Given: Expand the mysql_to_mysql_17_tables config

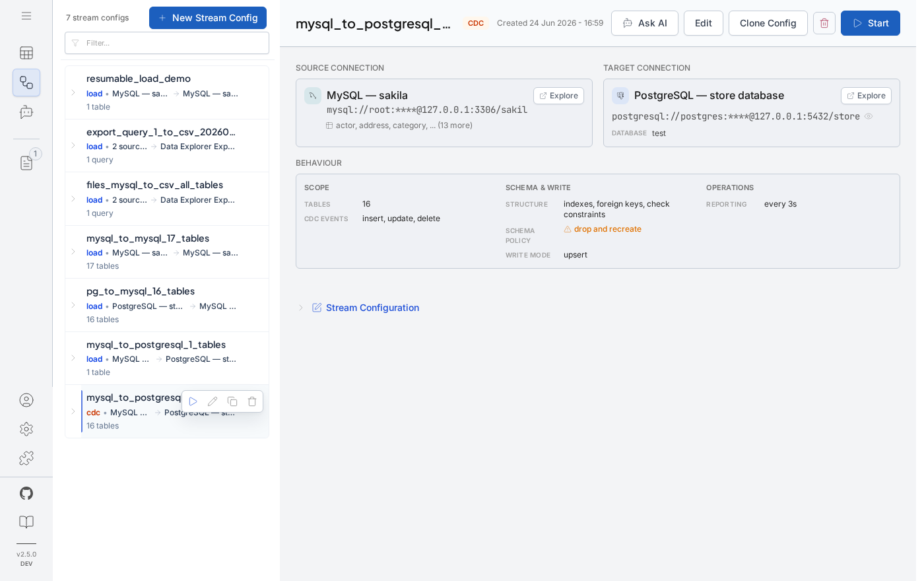Looking at the screenshot, I should 73,252.
